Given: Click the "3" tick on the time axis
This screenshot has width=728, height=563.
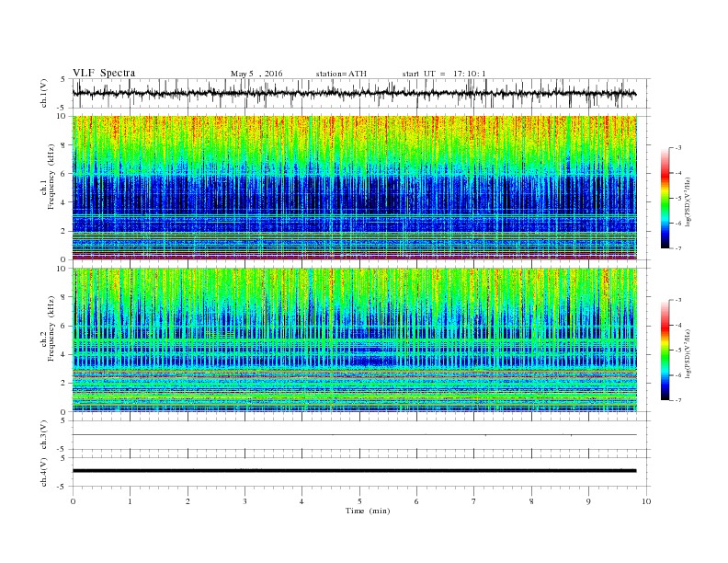Looking at the screenshot, I should 245,501.
